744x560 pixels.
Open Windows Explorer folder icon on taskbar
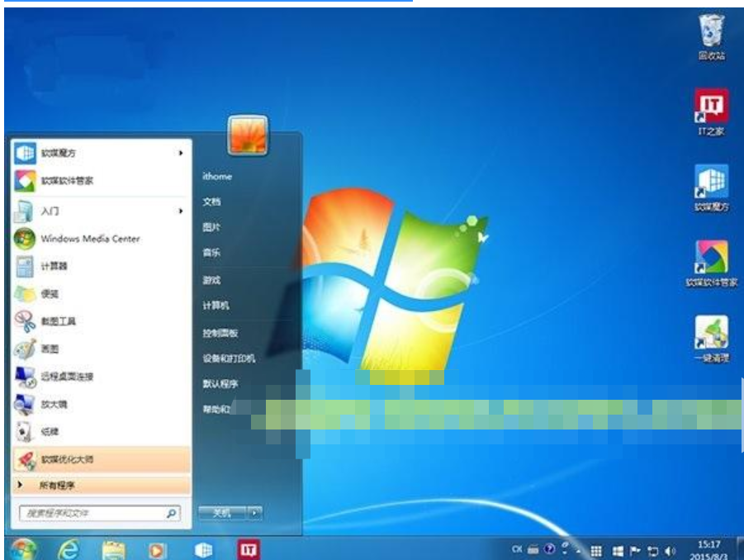(x=114, y=551)
